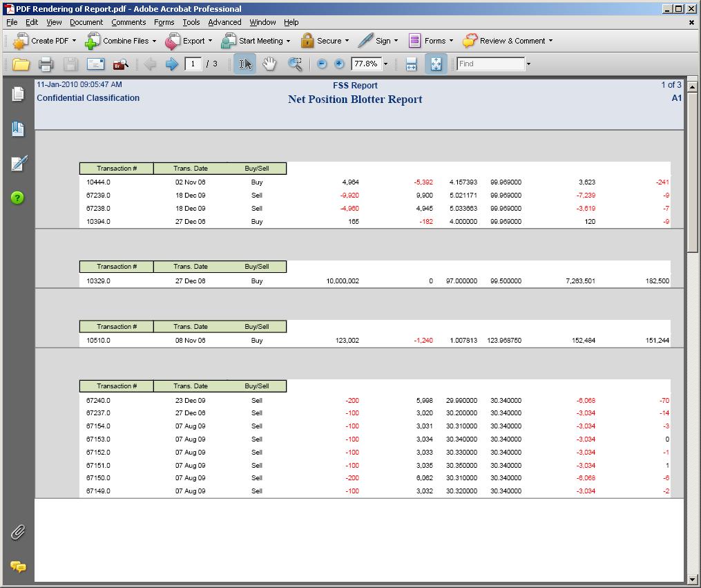Open the Edit menu

point(32,22)
